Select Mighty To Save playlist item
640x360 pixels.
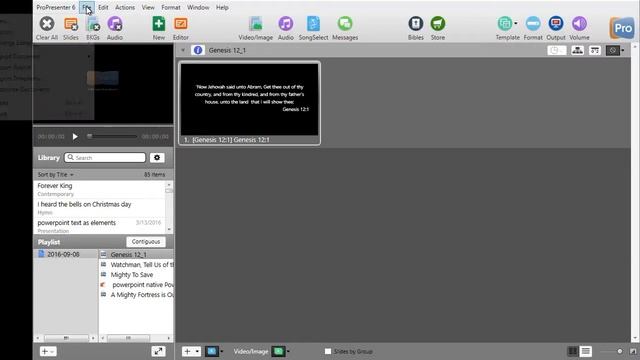coord(136,275)
